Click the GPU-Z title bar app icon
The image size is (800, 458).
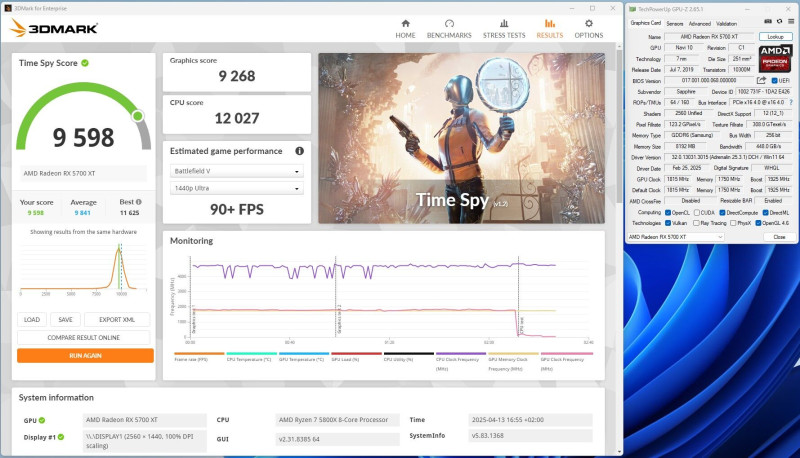[632, 9]
